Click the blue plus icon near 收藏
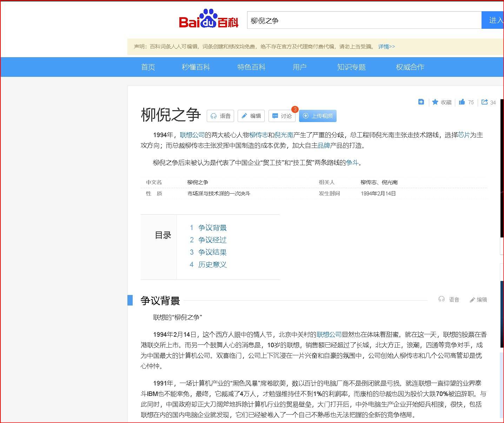This screenshot has height=423, width=504. [421, 102]
